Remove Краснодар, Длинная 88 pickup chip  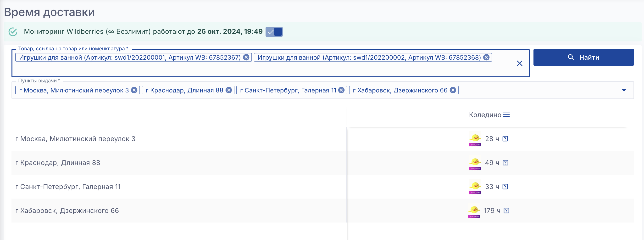pos(228,90)
